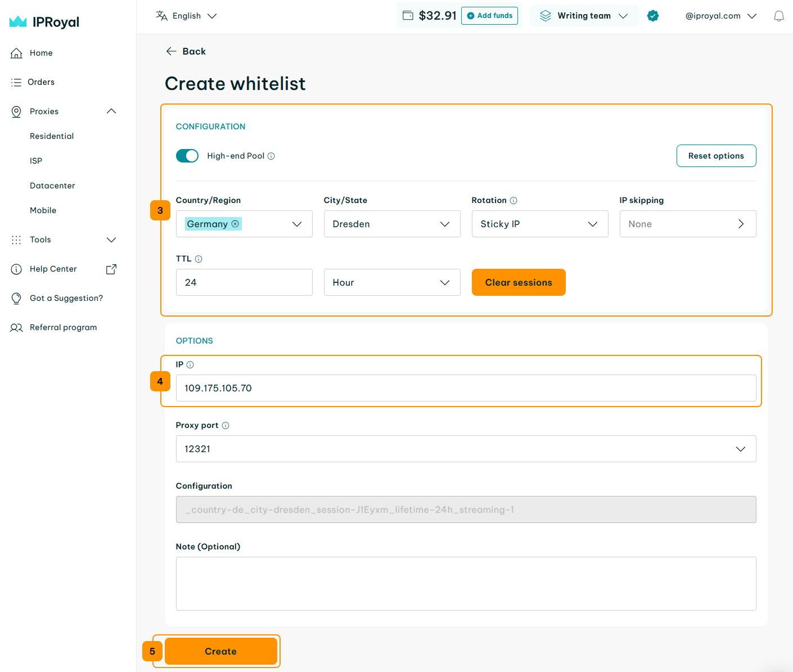Open the Proxy port 12321 dropdown
This screenshot has width=793, height=672.
pyautogui.click(x=466, y=449)
